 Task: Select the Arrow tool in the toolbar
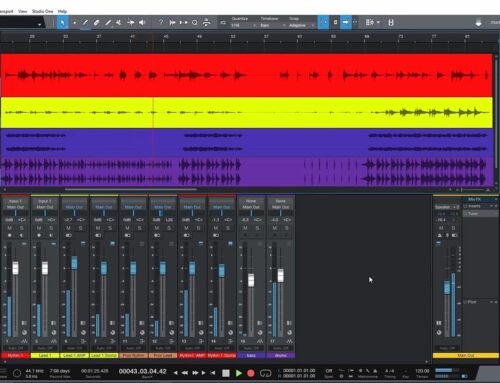tap(62, 23)
